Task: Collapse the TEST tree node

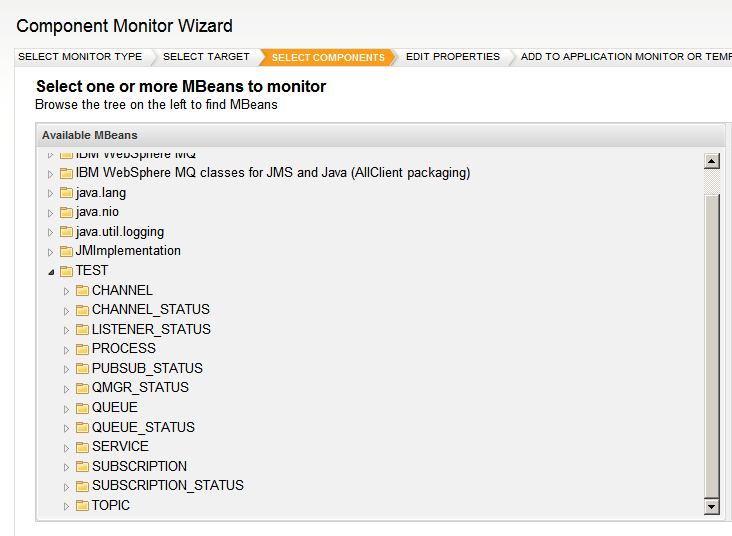Action: point(51,272)
